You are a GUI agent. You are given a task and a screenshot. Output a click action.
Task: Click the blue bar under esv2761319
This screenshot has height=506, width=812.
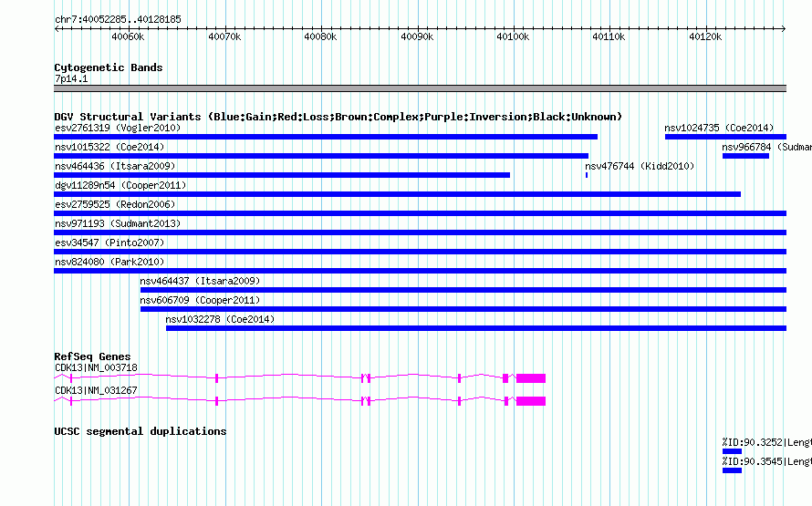click(326, 137)
